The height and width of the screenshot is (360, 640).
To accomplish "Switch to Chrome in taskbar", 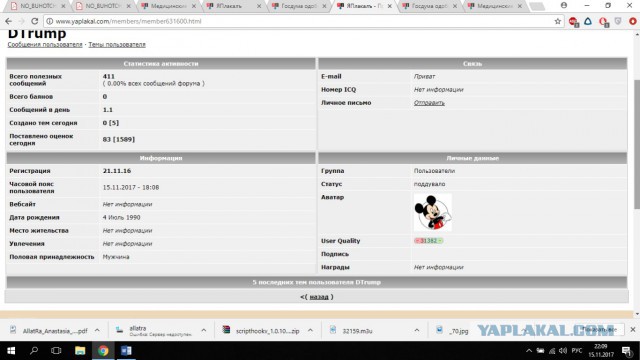I will [x=103, y=351].
